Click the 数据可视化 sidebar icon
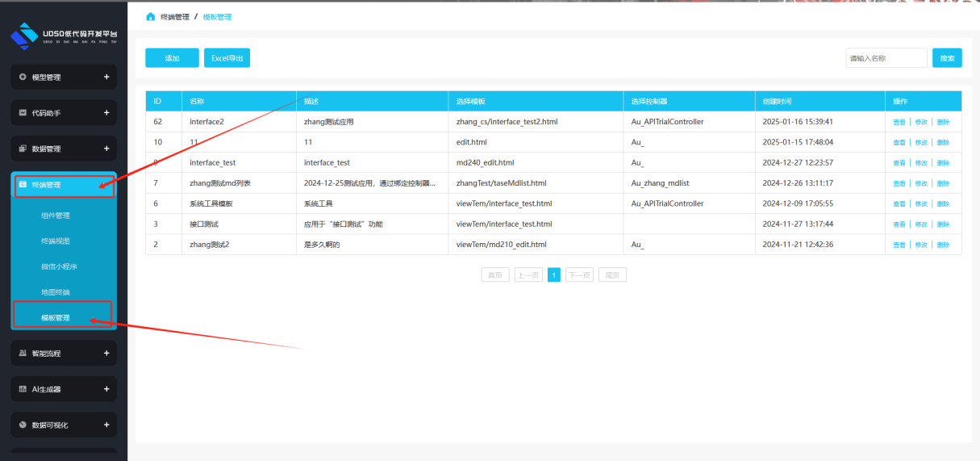Viewport: 980px width, 461px height. [x=23, y=425]
